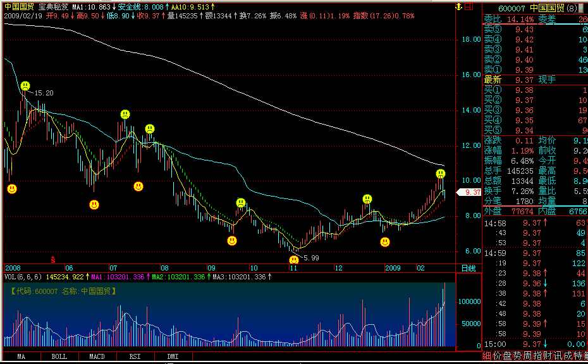Click the 14:58 trade tick row
This screenshot has height=364, width=588.
tap(536, 223)
